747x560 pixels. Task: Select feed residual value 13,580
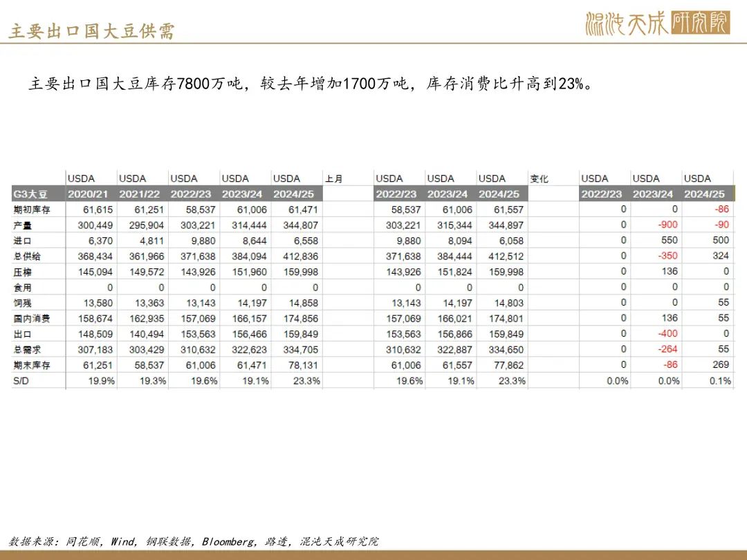[98, 303]
